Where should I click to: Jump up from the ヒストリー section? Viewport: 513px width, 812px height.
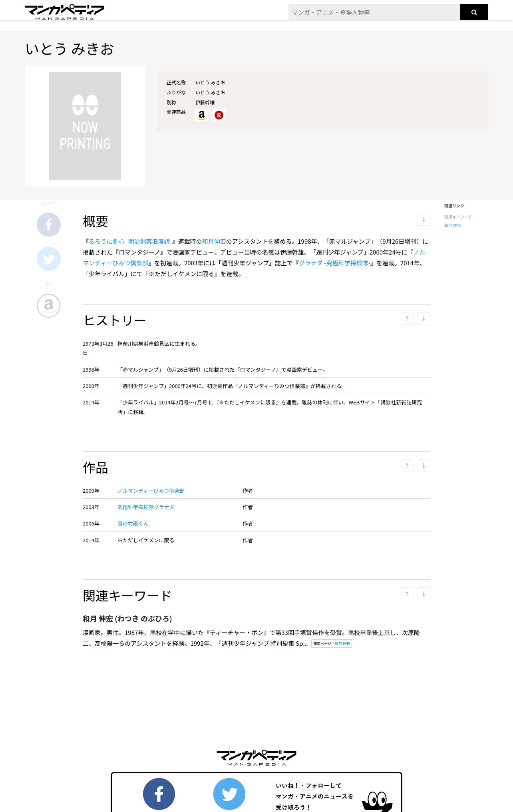[407, 318]
